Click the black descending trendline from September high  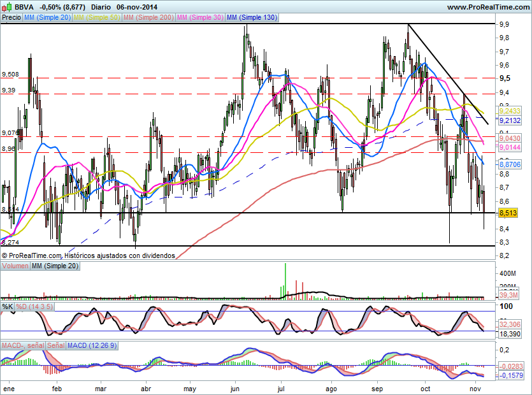pyautogui.click(x=448, y=74)
